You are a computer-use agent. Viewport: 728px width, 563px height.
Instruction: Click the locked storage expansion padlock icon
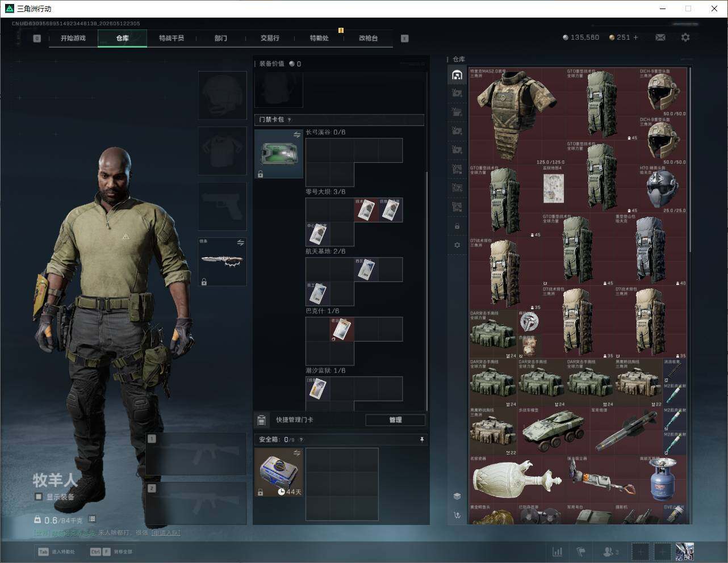[457, 226]
